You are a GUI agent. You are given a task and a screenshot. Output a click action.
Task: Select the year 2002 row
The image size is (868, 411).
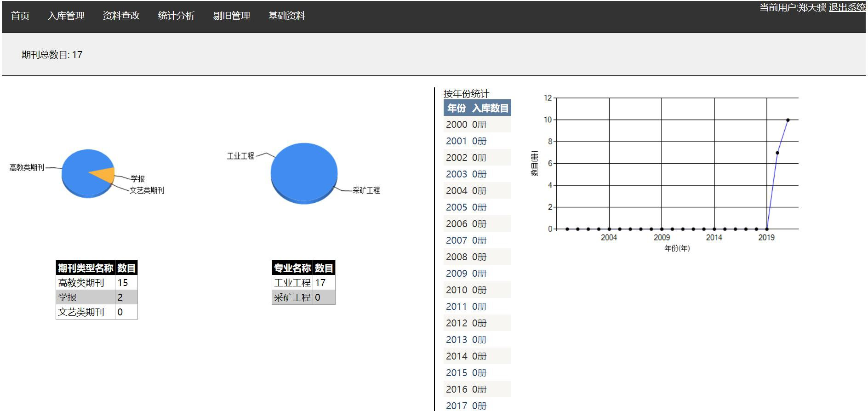[477, 158]
